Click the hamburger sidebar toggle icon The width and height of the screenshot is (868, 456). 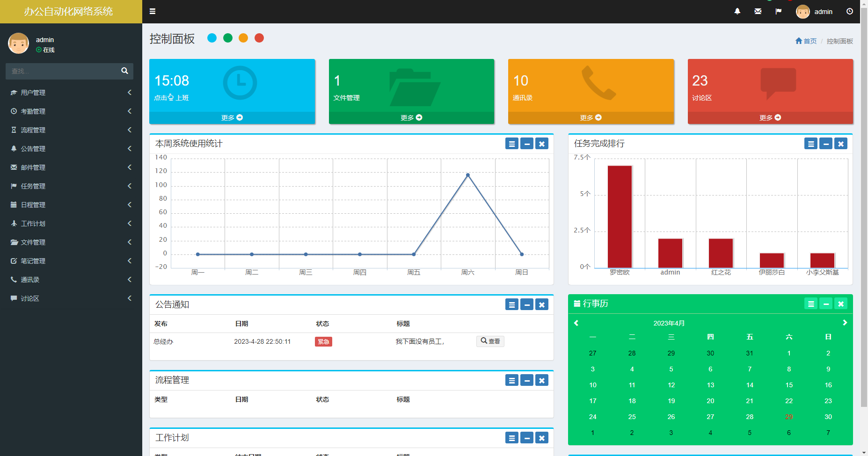[153, 11]
